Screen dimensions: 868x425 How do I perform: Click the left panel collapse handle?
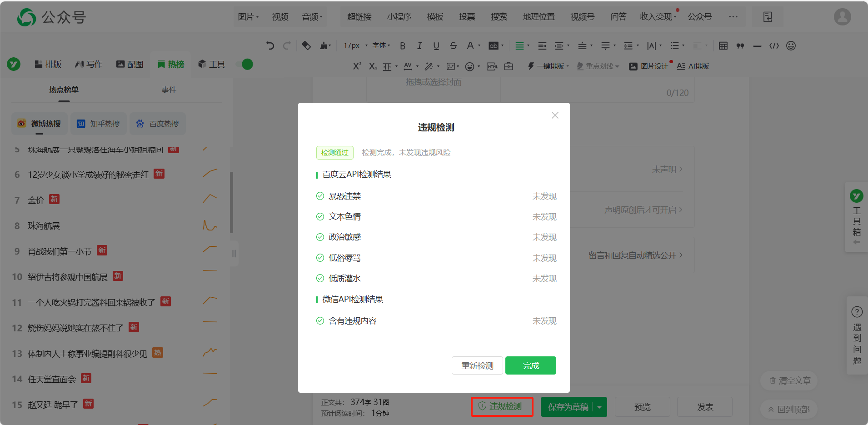(234, 254)
